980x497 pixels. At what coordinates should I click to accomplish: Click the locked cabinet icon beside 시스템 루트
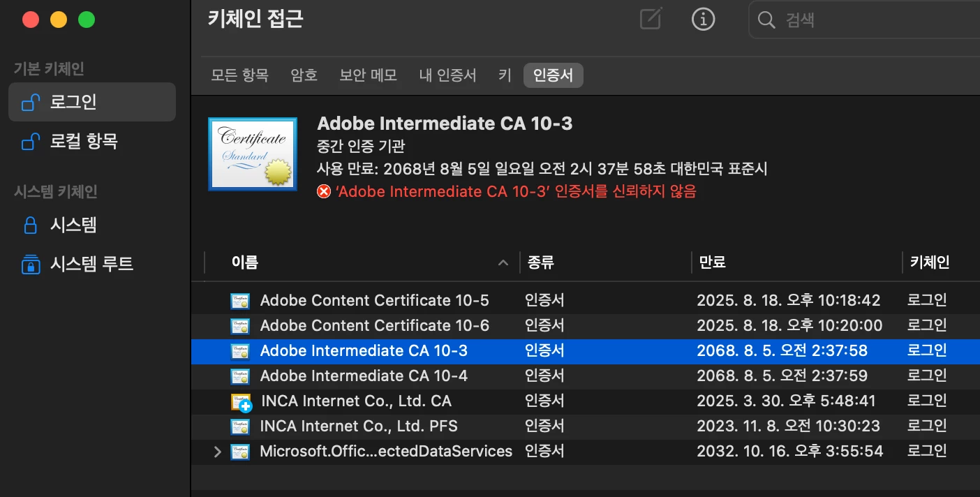coord(30,264)
